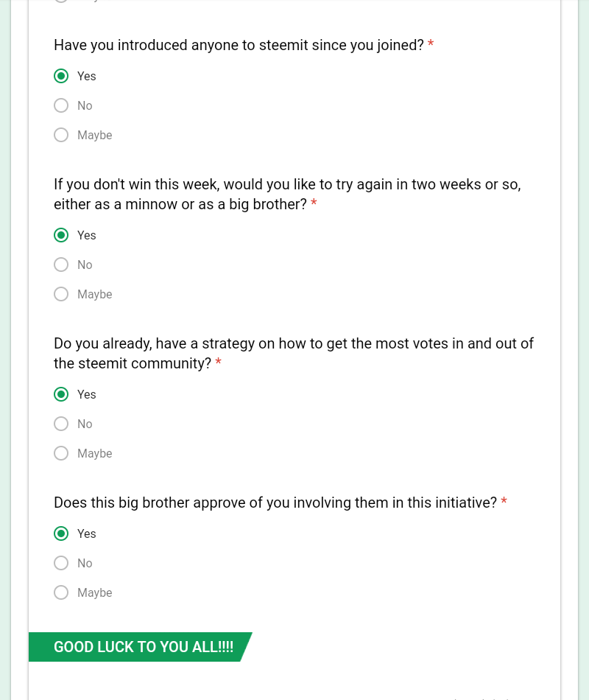Click the 'Do you already, have a strategy' question
Viewport: 589px width, 700px height.
click(x=294, y=353)
